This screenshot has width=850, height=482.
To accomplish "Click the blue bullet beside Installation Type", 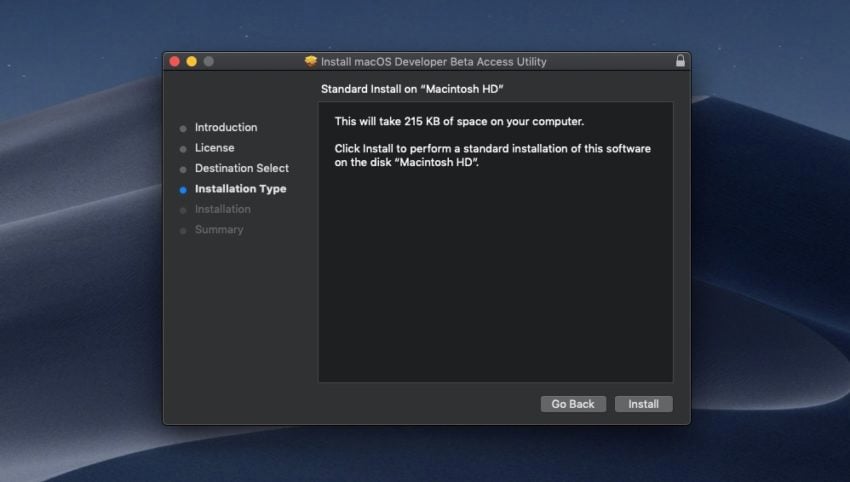I will tap(183, 190).
